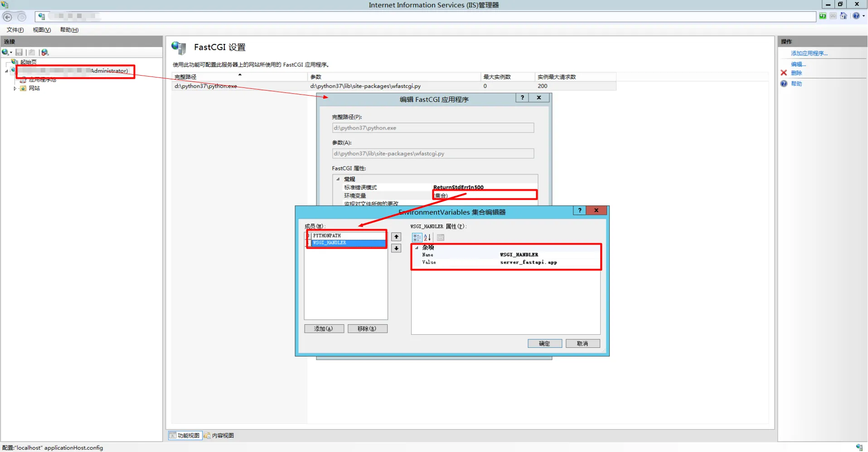Image resolution: width=868 pixels, height=452 pixels.
Task: Select the d:\python37\python.exe row
Action: tap(394, 86)
